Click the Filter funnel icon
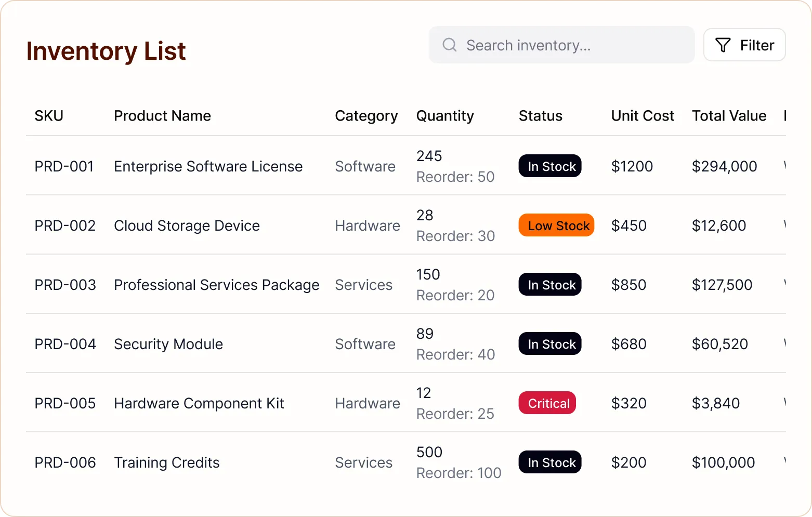Image resolution: width=812 pixels, height=517 pixels. tap(723, 45)
